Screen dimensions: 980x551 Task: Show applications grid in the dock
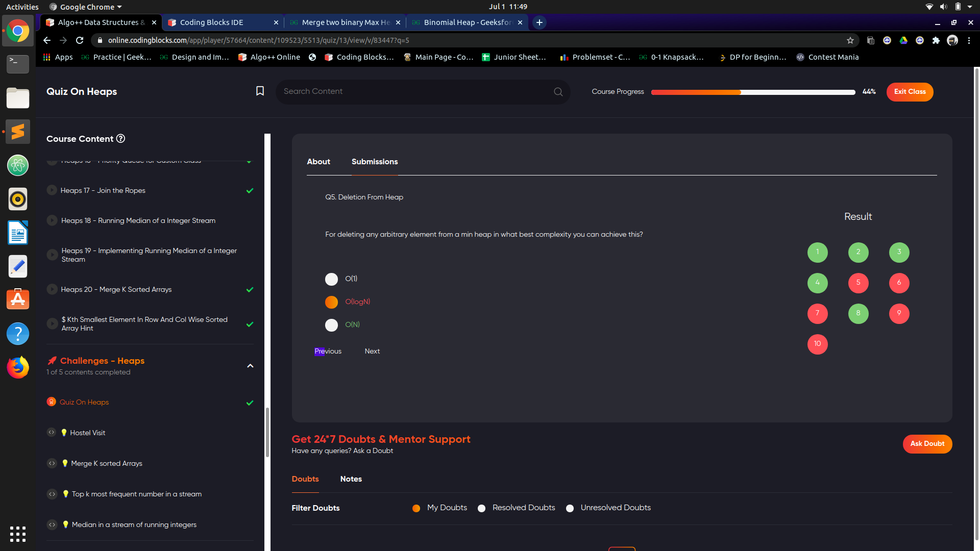(x=18, y=534)
